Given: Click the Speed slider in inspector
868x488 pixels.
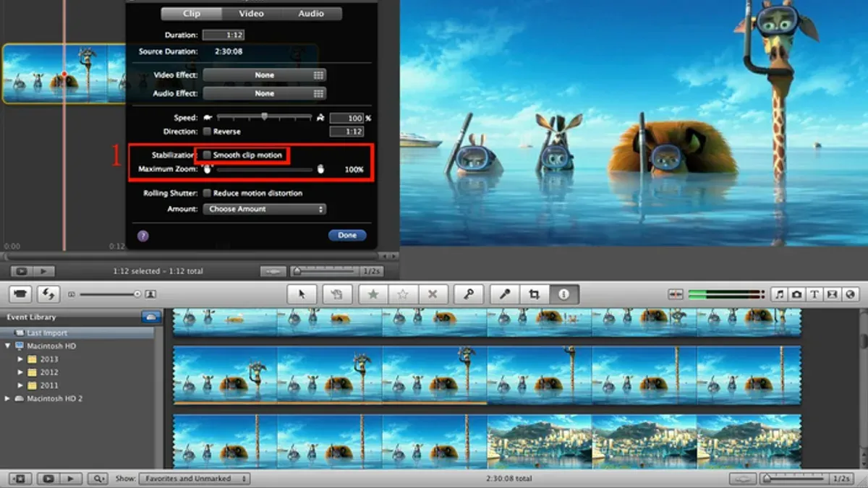Looking at the screenshot, I should pos(265,116).
